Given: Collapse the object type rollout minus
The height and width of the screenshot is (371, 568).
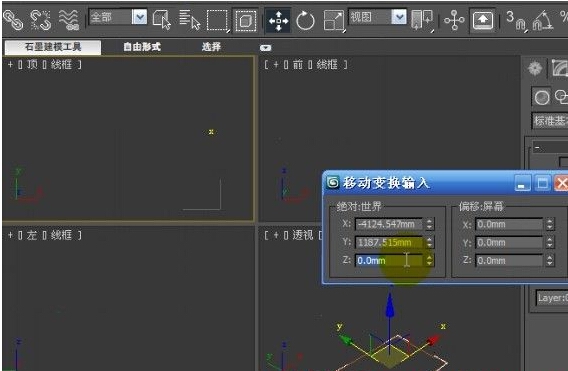Looking at the screenshot, I should pyautogui.click(x=537, y=147).
